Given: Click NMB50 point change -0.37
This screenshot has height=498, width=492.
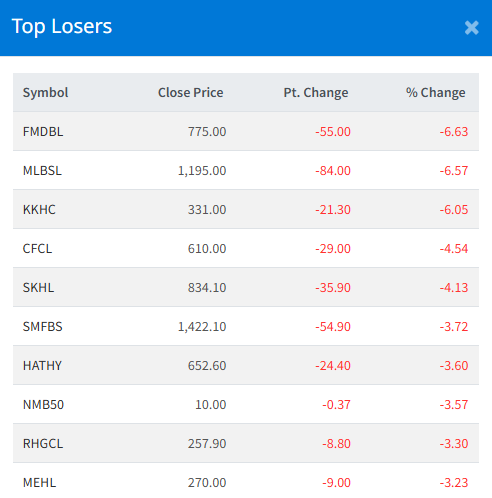Looking at the screenshot, I should click(x=336, y=404).
